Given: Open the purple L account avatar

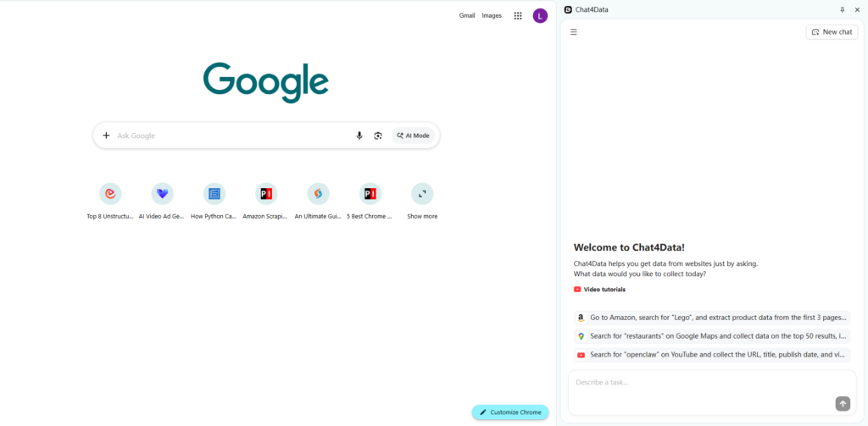Looking at the screenshot, I should tap(540, 15).
